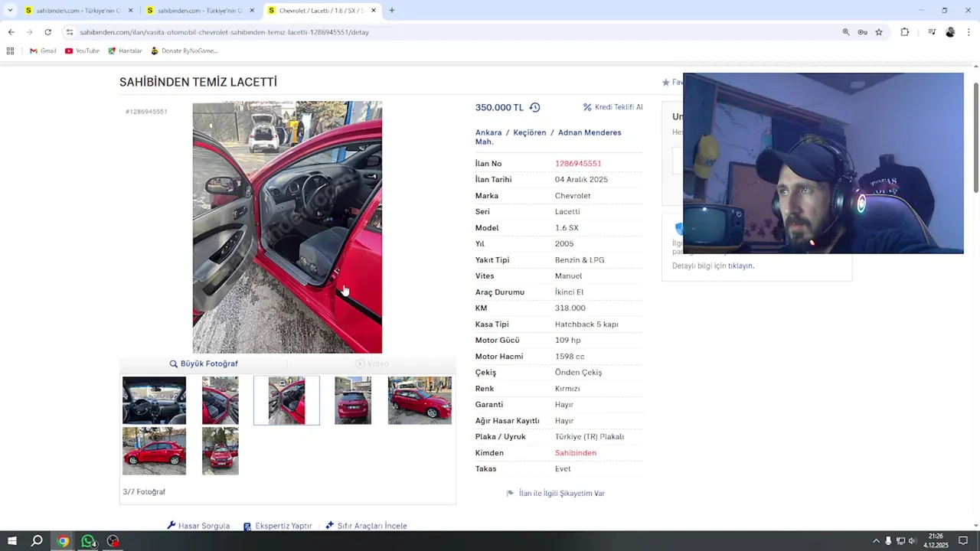980x551 pixels.
Task: Open the red app after WhatsApp in taskbar
Action: coord(113,541)
